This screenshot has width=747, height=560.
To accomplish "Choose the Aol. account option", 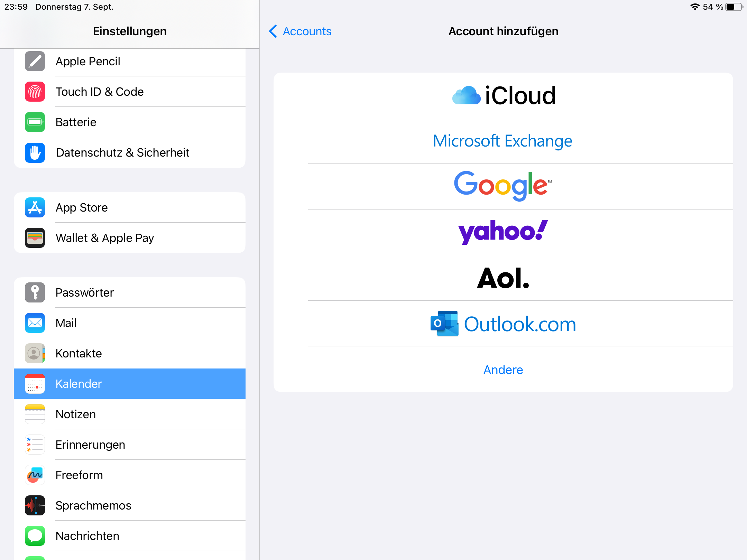I will click(x=503, y=278).
